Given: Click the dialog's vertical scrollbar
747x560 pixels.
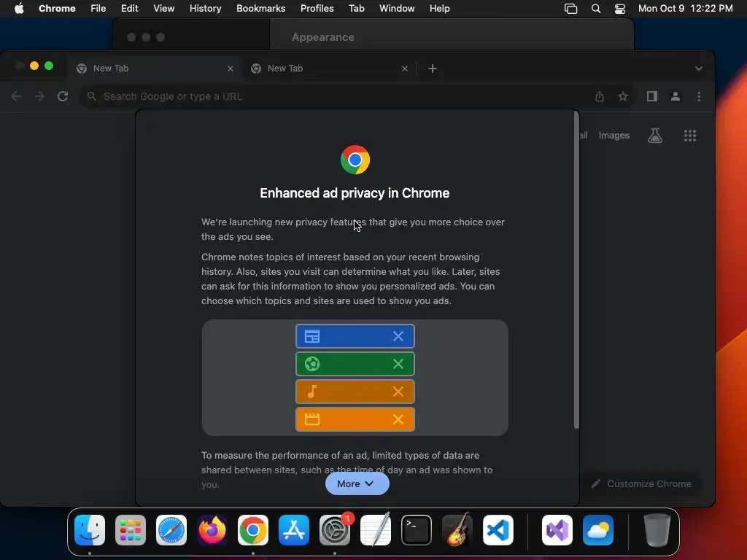Looking at the screenshot, I should click(x=576, y=271).
